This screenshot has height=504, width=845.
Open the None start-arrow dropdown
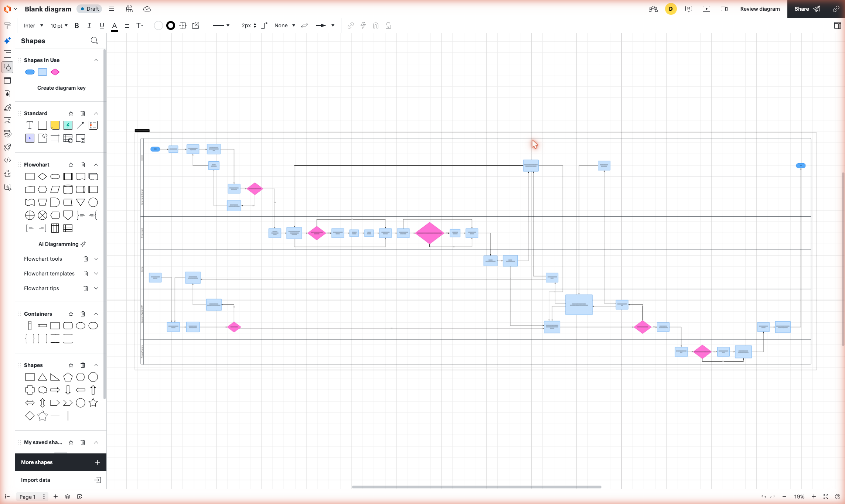point(285,25)
